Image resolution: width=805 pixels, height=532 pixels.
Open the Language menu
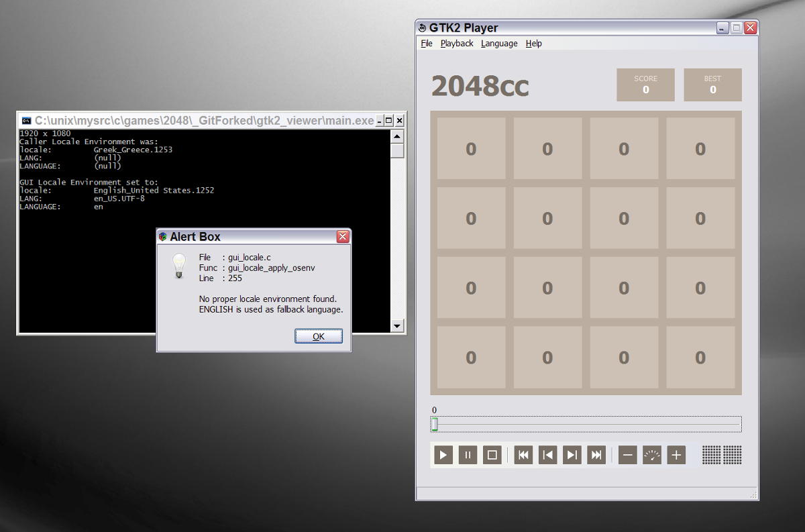(x=499, y=44)
